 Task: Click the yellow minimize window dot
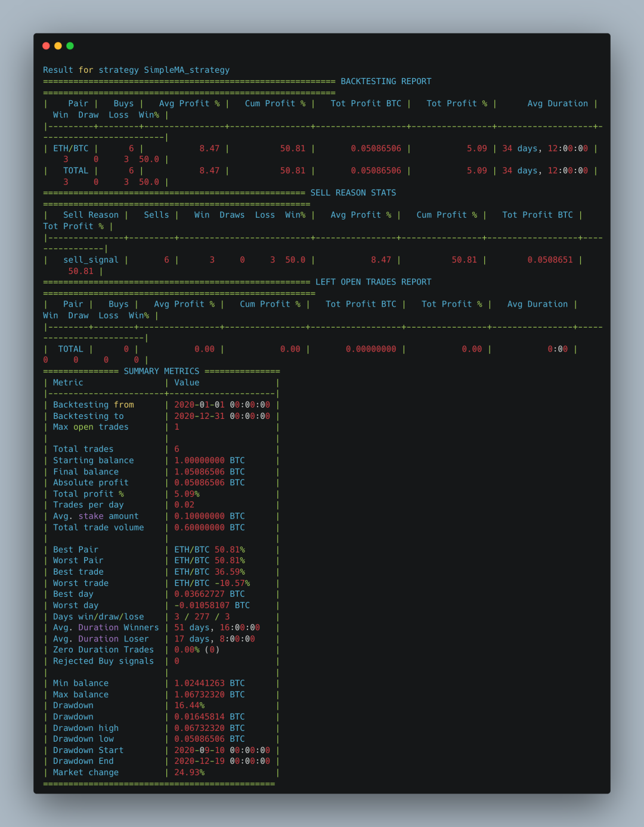(x=58, y=46)
